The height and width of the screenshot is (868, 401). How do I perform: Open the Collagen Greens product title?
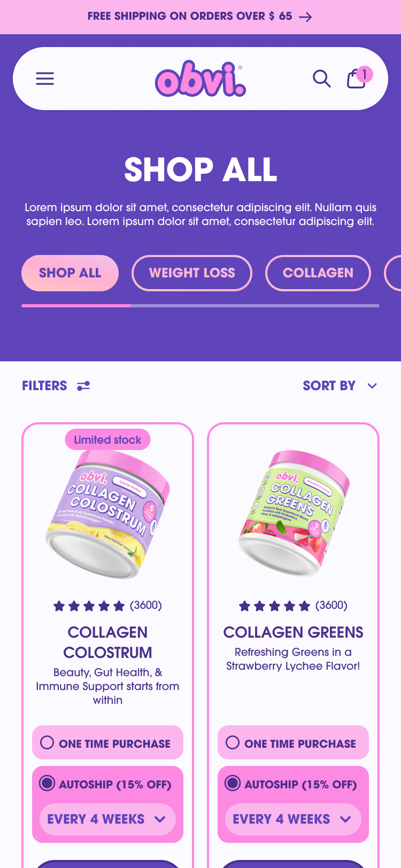click(293, 632)
